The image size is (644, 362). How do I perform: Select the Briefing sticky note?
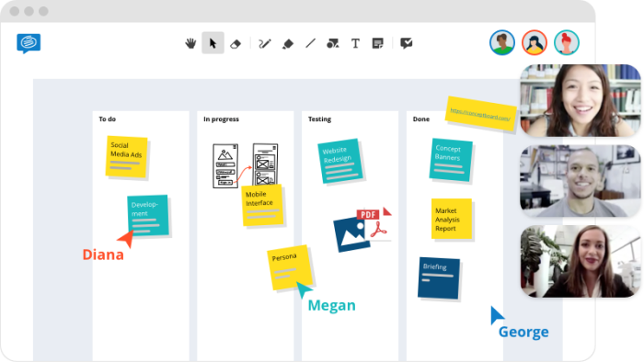tap(439, 278)
